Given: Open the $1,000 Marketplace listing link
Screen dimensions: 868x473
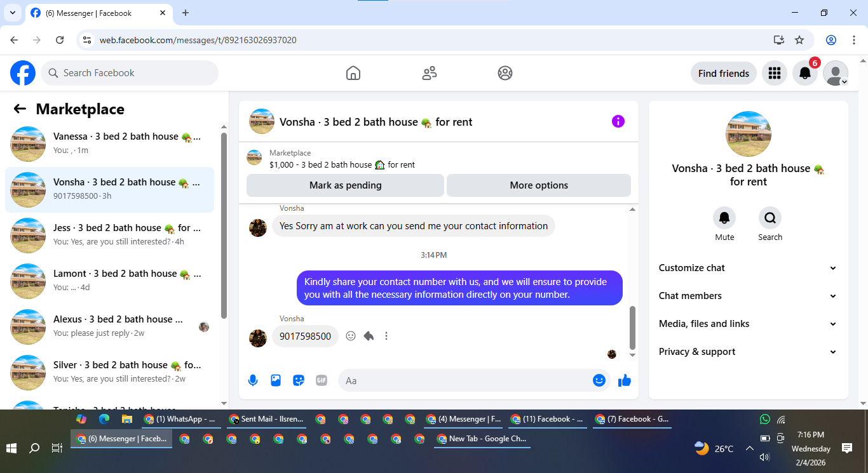Looking at the screenshot, I should pos(342,164).
